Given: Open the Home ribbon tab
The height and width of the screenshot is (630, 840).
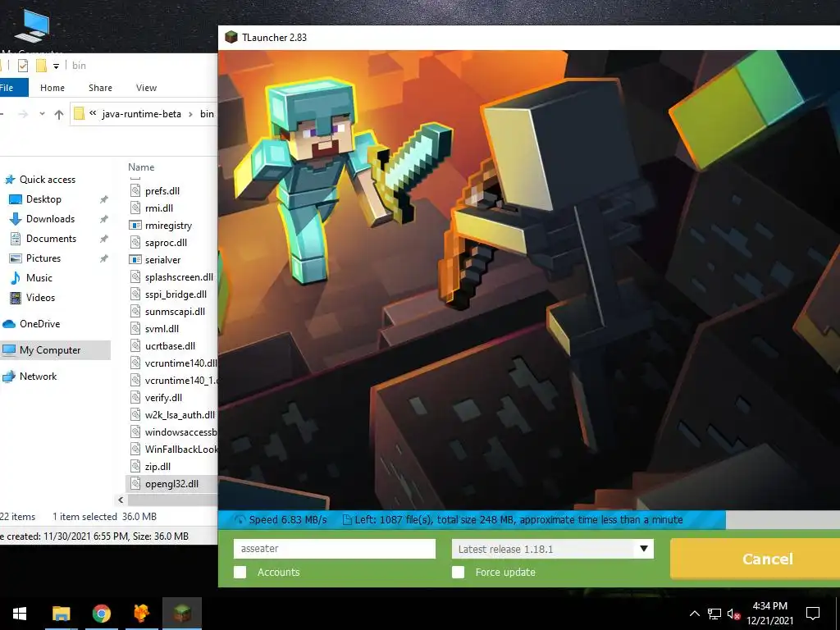Looking at the screenshot, I should point(52,88).
